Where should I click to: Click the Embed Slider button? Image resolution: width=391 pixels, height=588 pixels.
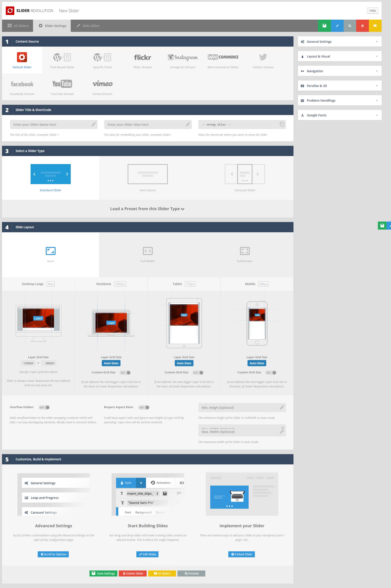point(241,554)
